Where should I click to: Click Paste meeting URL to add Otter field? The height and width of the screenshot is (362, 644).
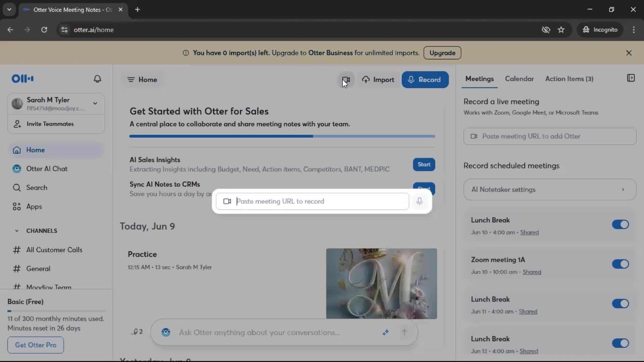tap(550, 136)
